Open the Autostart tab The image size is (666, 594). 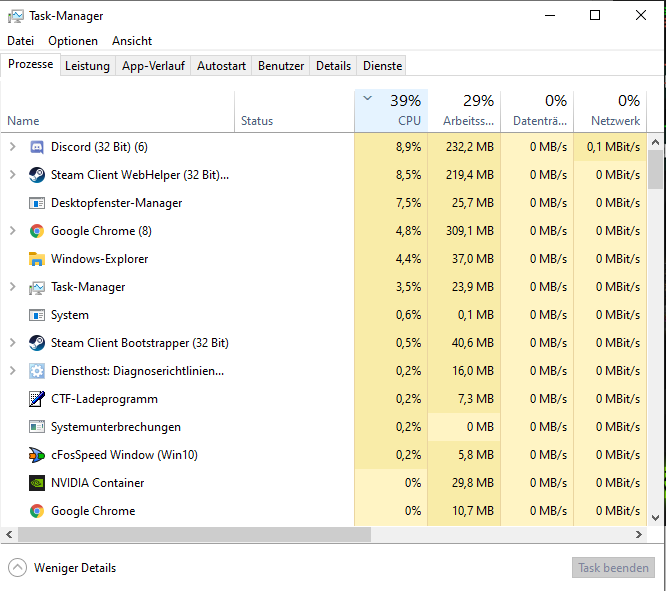point(221,66)
